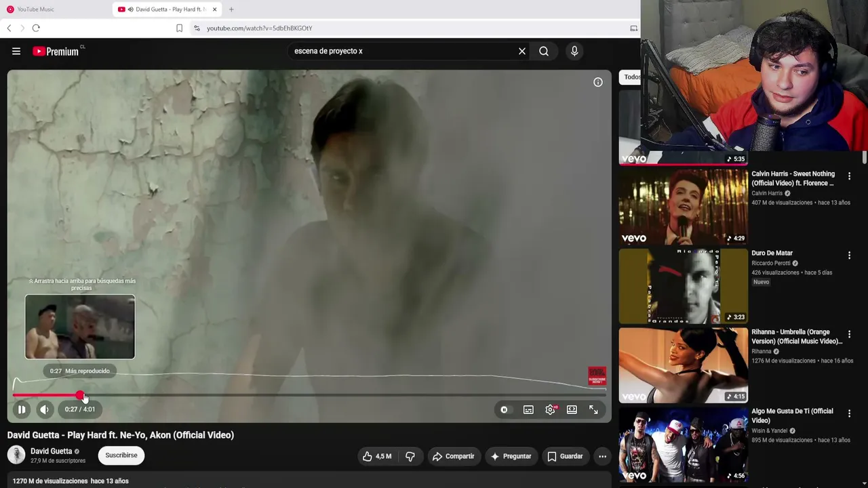Enter fullscreen mode
This screenshot has width=868, height=488.
pyautogui.click(x=593, y=409)
